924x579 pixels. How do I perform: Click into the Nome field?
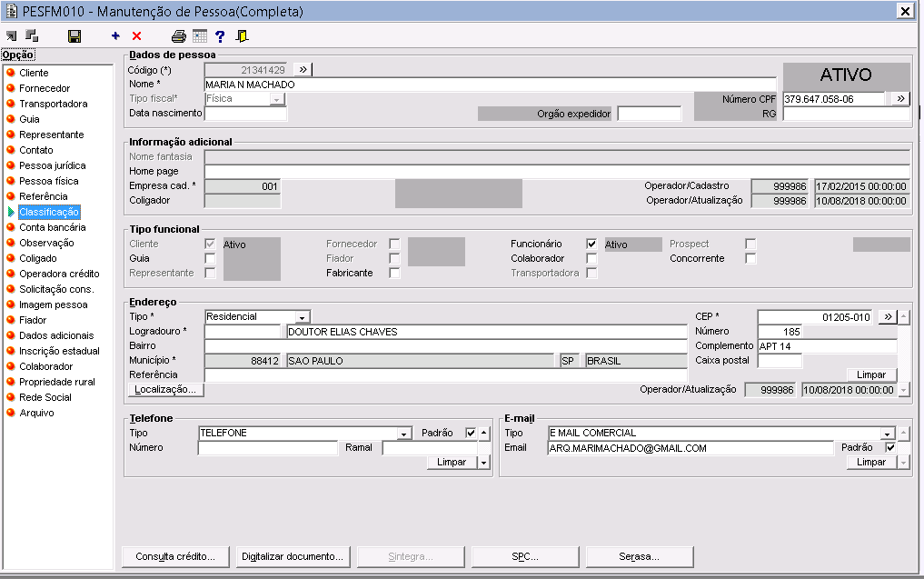tap(491, 85)
